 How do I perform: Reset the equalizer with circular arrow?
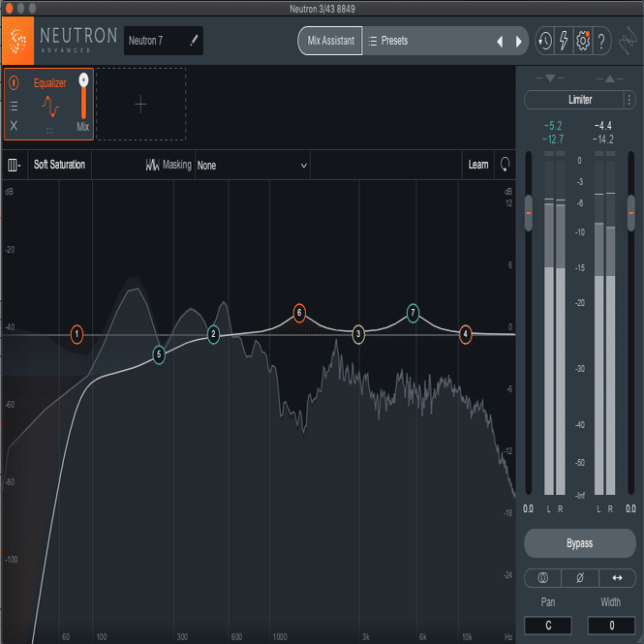[505, 165]
